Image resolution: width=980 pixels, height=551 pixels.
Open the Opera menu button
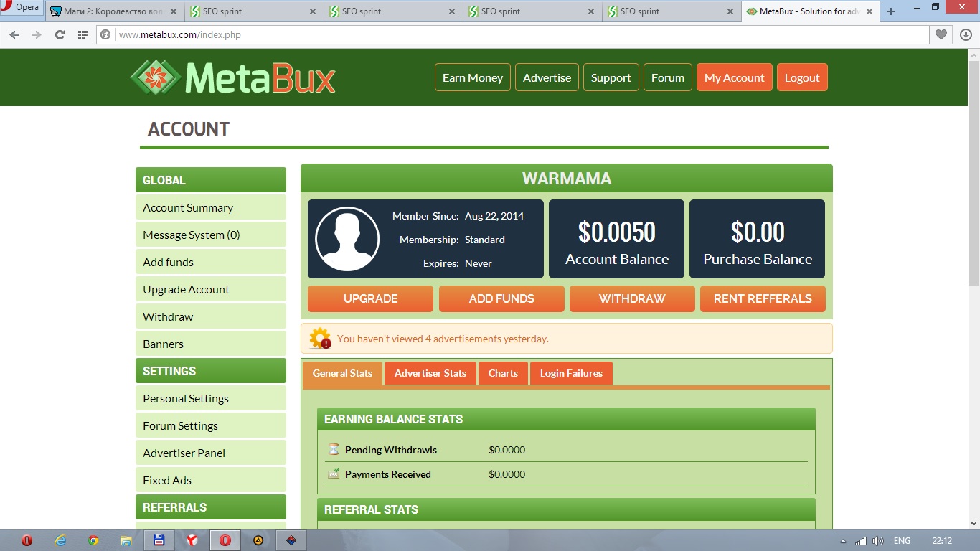pos(21,8)
